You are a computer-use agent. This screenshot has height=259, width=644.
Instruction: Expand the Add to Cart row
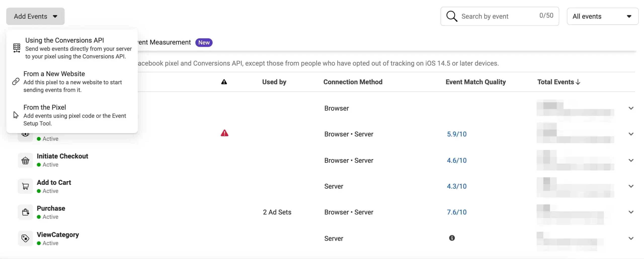631,186
